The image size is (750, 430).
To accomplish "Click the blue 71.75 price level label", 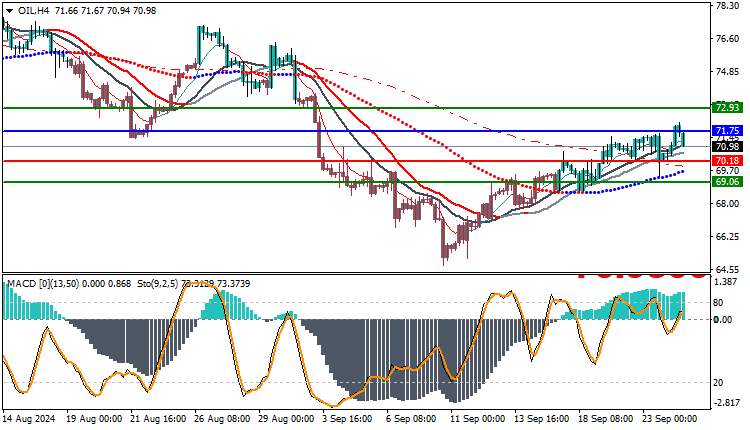I will click(727, 131).
